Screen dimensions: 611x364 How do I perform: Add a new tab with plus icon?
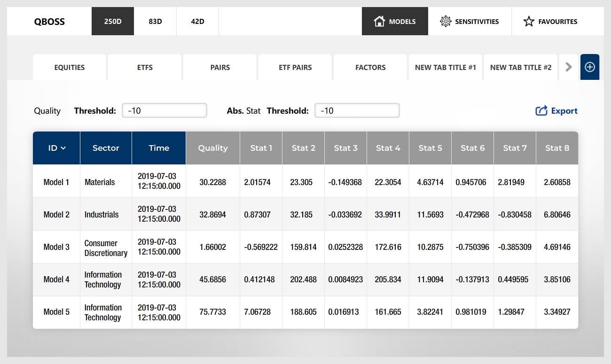tap(589, 67)
